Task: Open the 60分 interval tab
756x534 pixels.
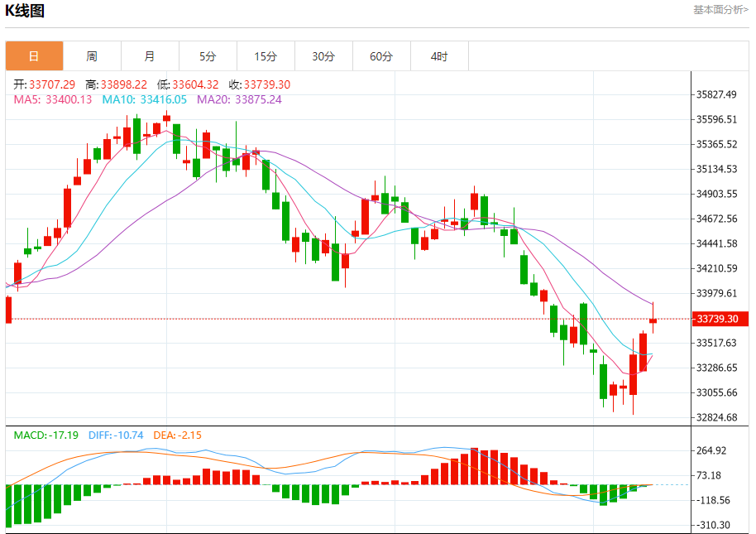Action: click(x=381, y=56)
